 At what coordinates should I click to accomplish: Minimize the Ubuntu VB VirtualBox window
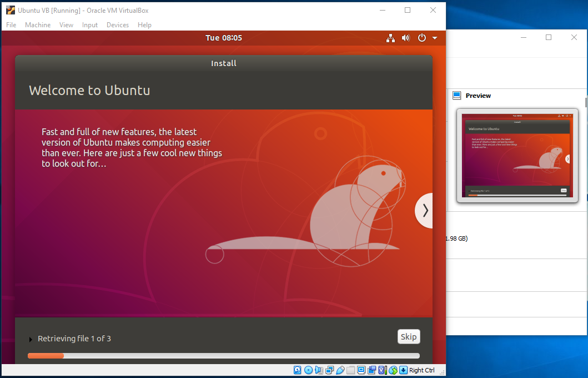point(383,10)
